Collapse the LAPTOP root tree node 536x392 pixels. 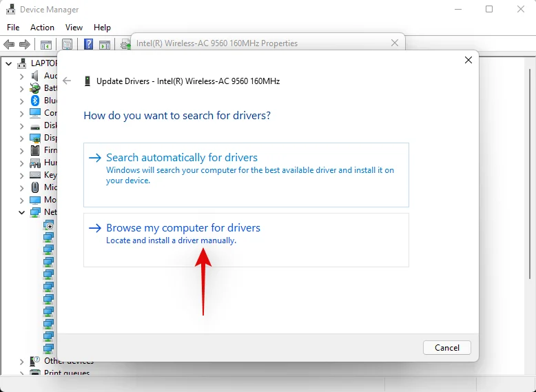pos(9,63)
